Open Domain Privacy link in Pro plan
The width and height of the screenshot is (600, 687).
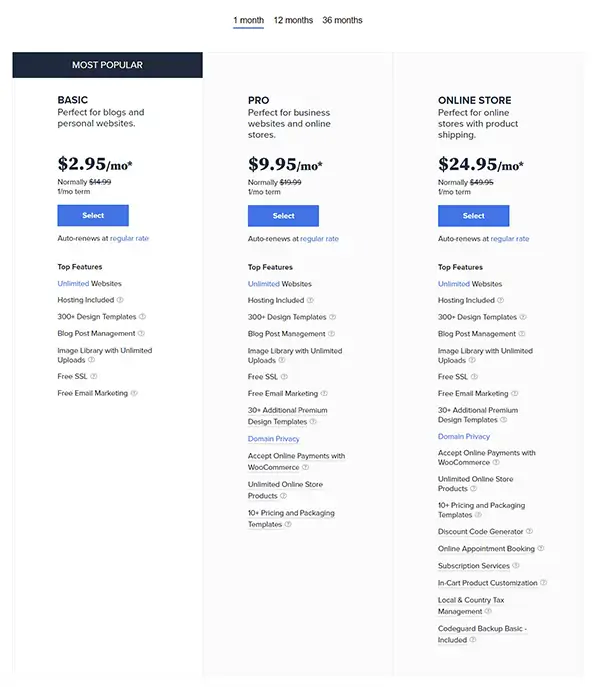(273, 439)
